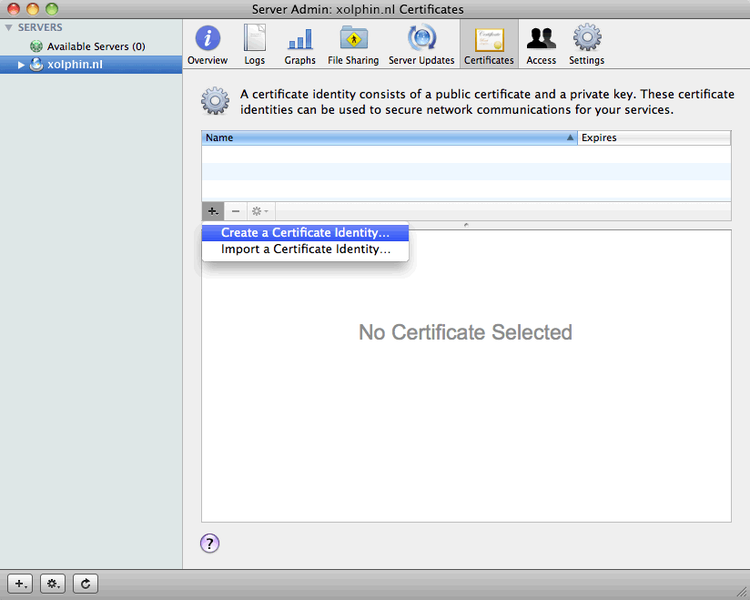Open the certificate action gear menu
This screenshot has width=750, height=600.
[x=260, y=211]
